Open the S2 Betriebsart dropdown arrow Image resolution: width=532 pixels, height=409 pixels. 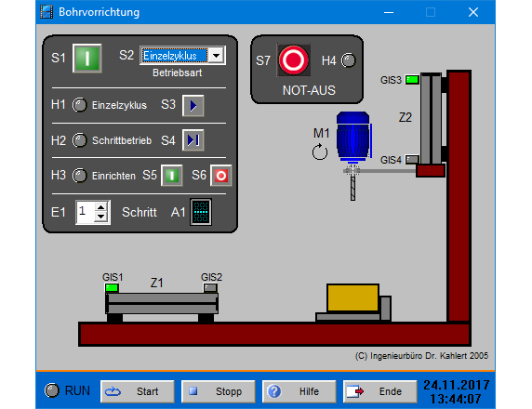pos(217,55)
